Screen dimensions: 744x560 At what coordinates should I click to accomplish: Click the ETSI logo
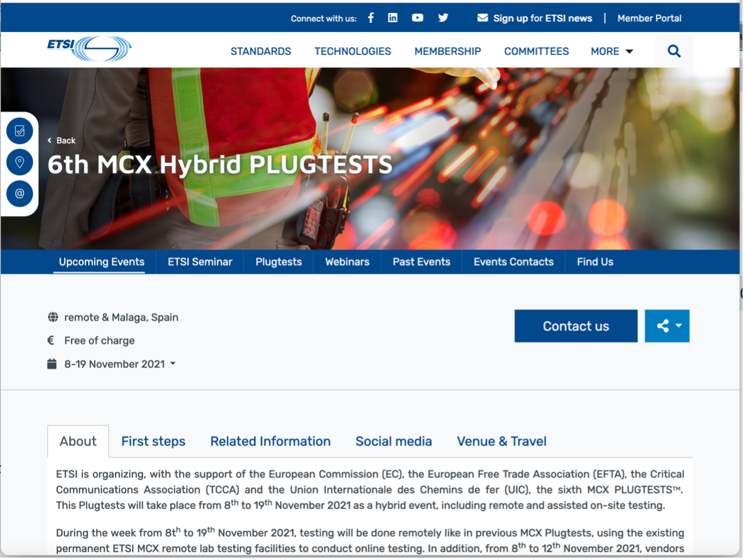(x=89, y=49)
